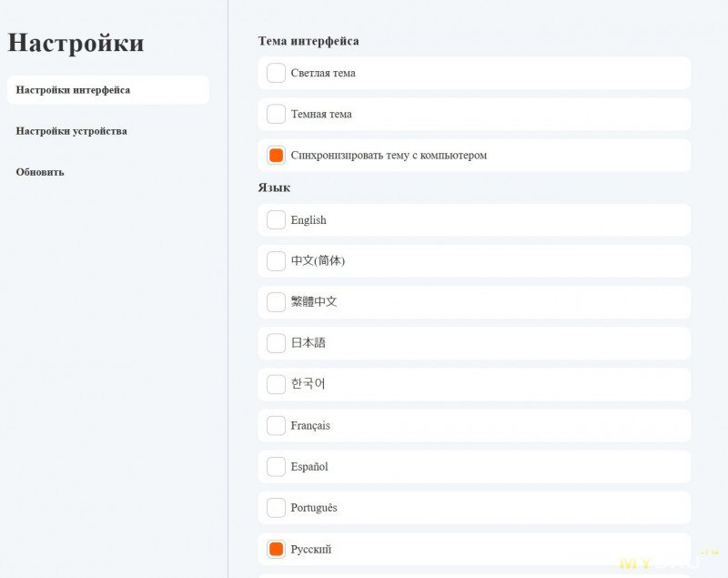Go to the Обновить section
The width and height of the screenshot is (728, 578).
click(40, 172)
